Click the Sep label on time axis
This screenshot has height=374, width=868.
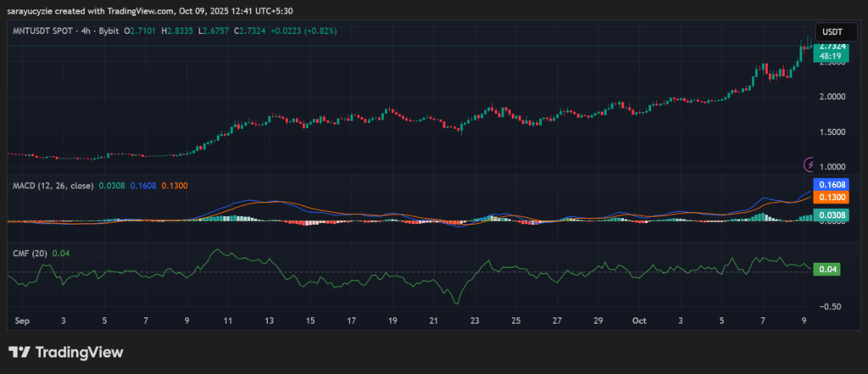pos(22,322)
